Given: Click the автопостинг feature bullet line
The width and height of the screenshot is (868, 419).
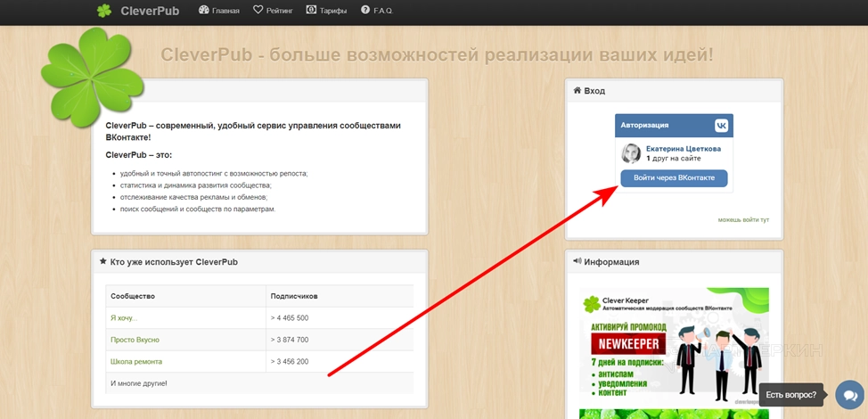Looking at the screenshot, I should point(214,173).
